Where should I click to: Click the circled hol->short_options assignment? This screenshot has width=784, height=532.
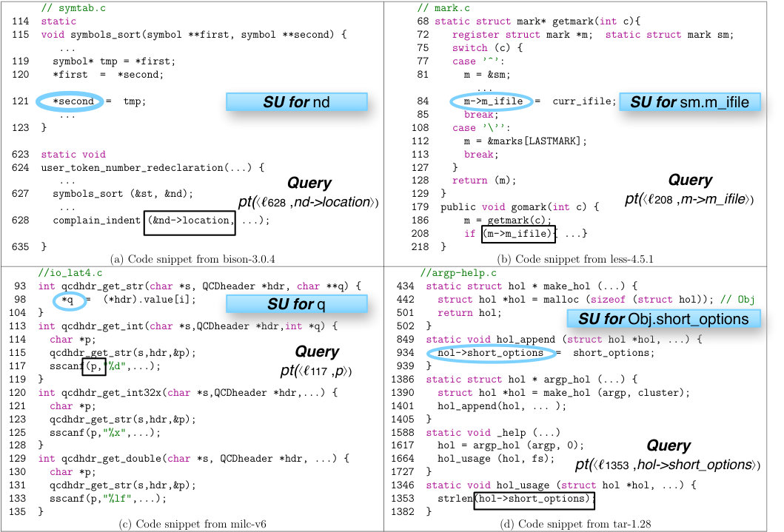[x=491, y=353]
